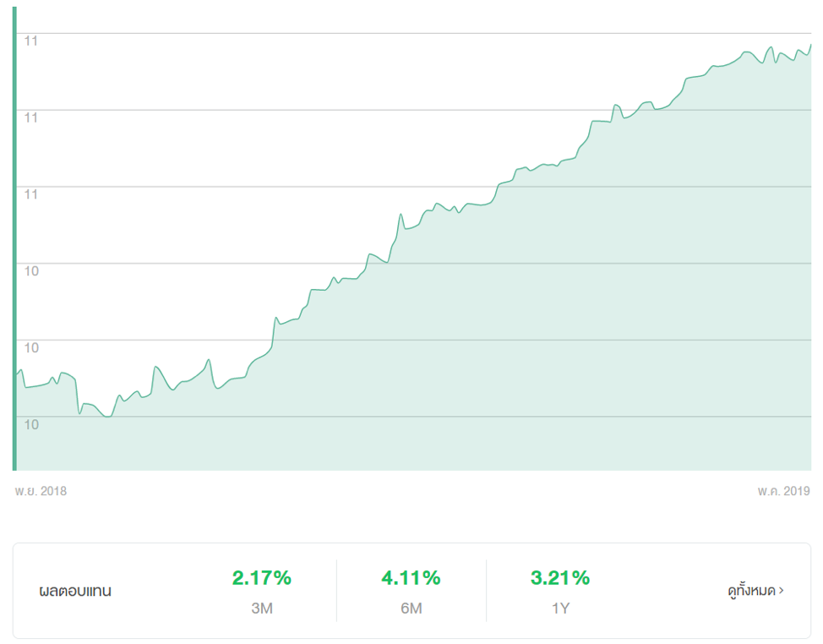The width and height of the screenshot is (823, 644).
Task: Click the lowest dip of the chart line
Action: (107, 417)
